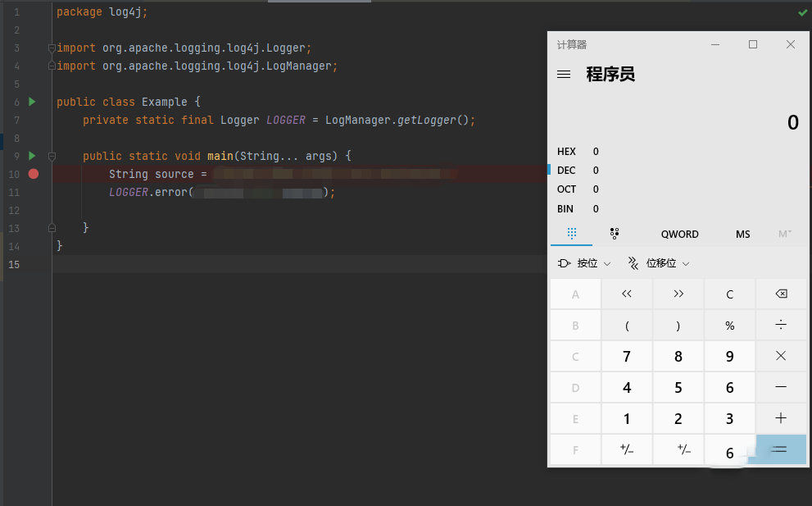Place cursor on empty line 15 in editor
This screenshot has width=812, height=506.
pos(299,264)
